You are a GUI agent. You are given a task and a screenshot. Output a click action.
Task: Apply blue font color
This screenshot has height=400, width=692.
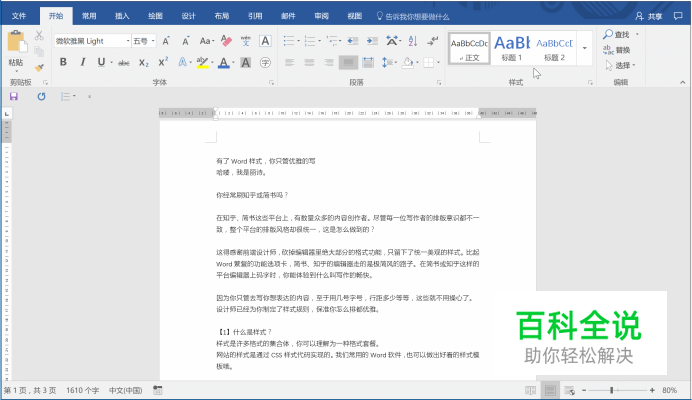(x=224, y=63)
